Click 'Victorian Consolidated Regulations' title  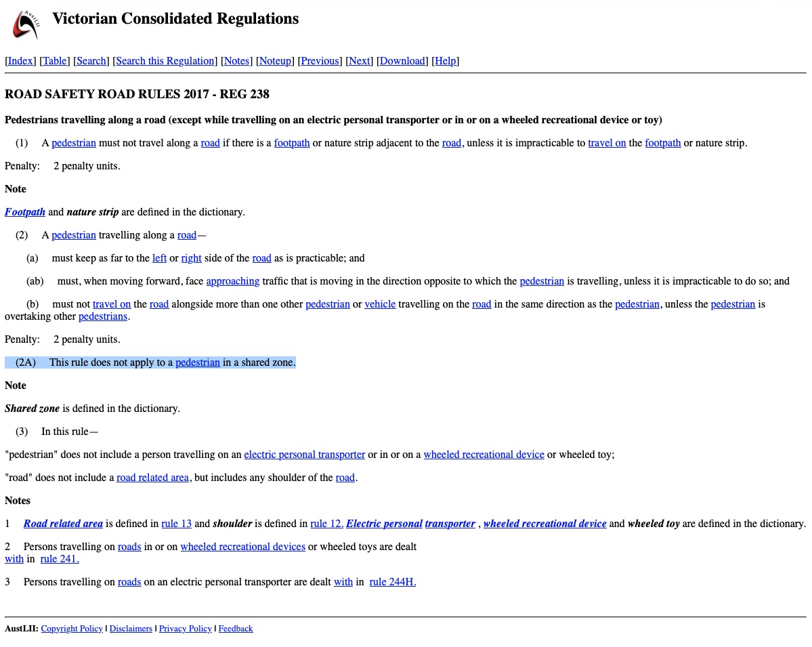pyautogui.click(x=175, y=19)
